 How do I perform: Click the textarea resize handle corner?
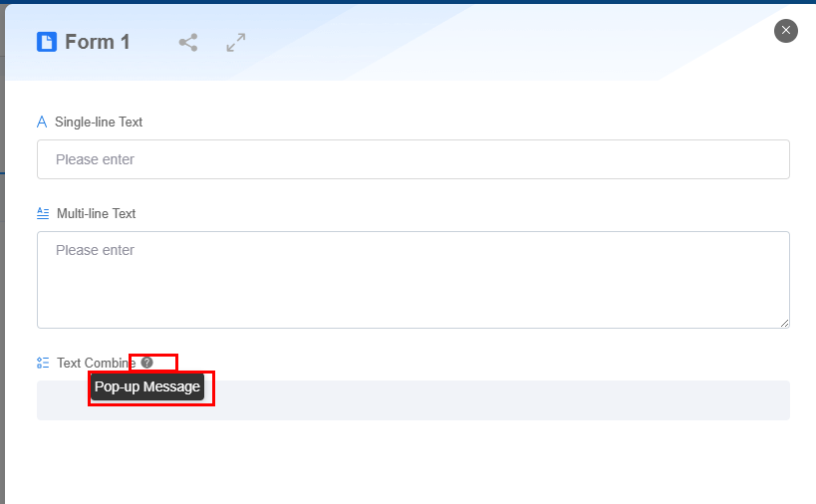(x=784, y=323)
